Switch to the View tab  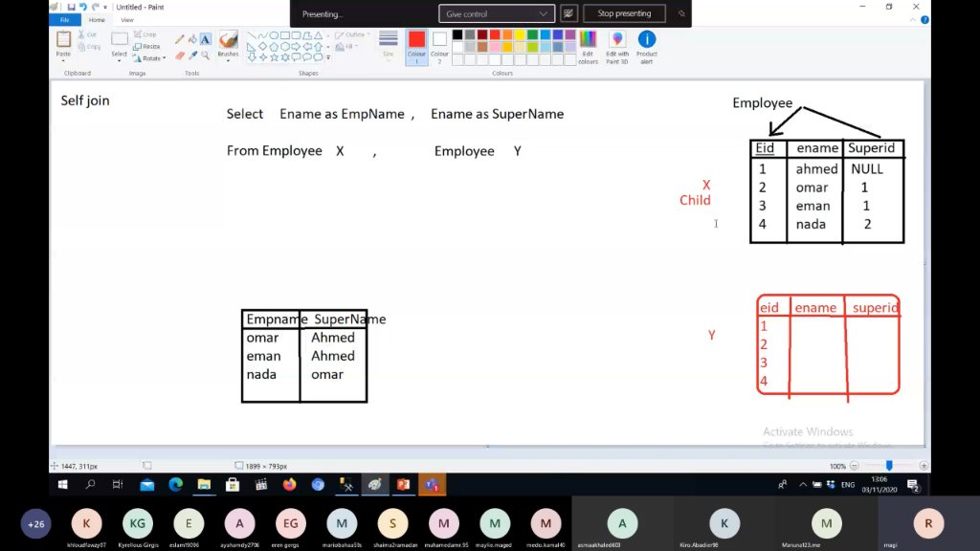127,20
